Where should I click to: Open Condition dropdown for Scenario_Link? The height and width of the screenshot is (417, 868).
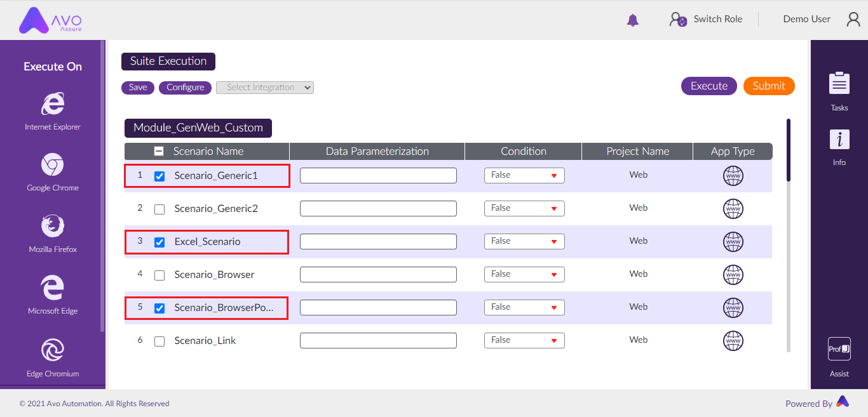[524, 340]
